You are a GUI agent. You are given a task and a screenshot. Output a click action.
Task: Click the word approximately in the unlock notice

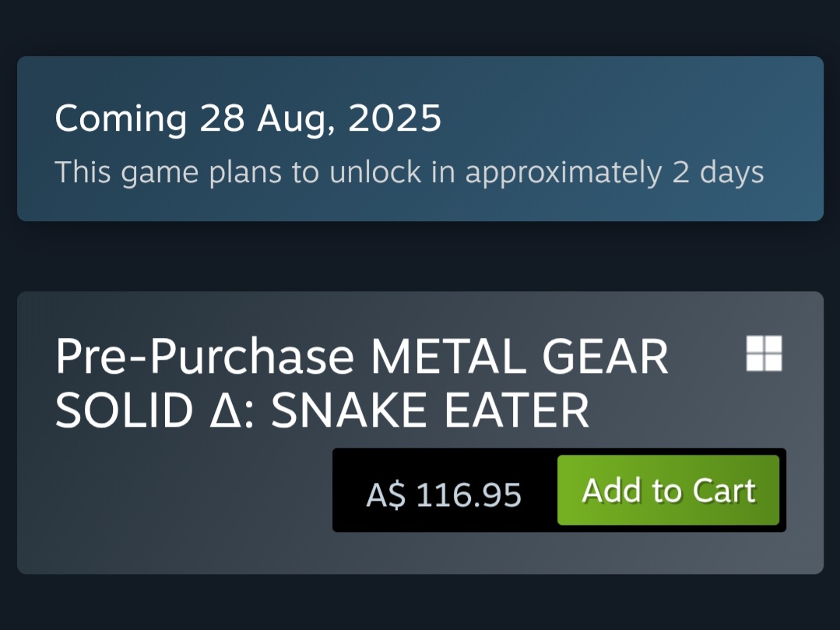[x=564, y=172]
